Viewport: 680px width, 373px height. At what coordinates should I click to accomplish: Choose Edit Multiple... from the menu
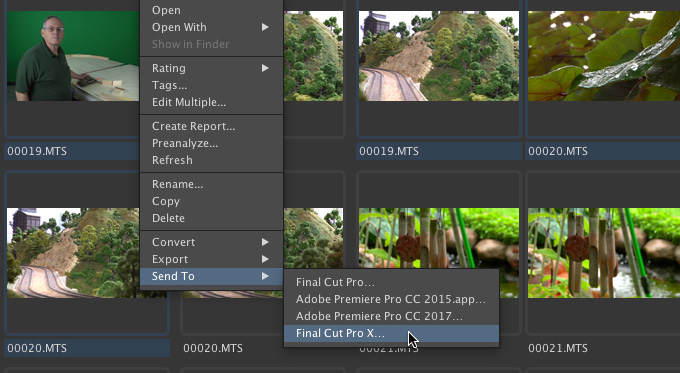coord(211,102)
